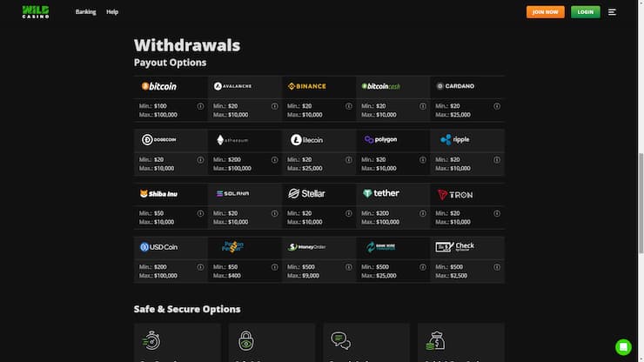Image resolution: width=644 pixels, height=362 pixels.
Task: Show info for USD Coin limits
Action: [x=200, y=267]
